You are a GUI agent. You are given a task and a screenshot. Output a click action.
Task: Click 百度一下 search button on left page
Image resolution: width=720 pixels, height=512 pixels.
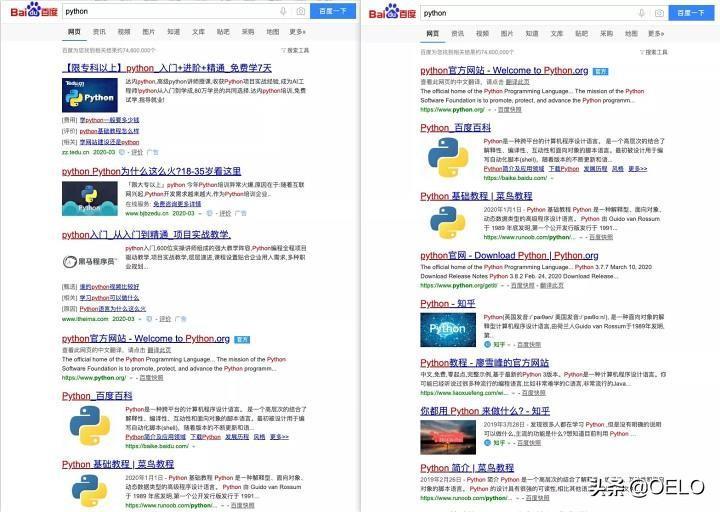coord(333,11)
